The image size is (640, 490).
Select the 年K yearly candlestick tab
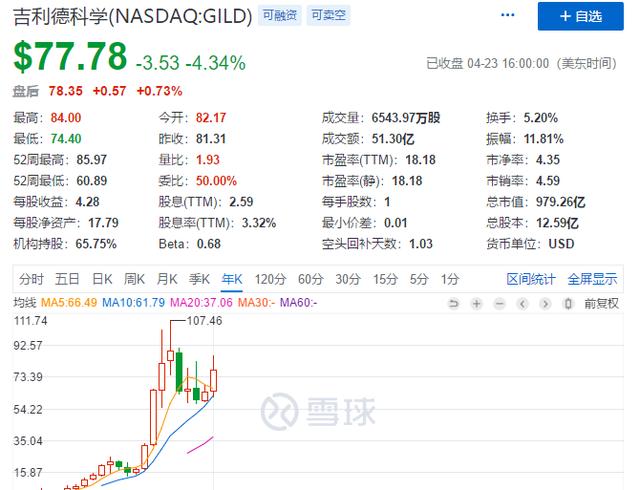pos(232,279)
